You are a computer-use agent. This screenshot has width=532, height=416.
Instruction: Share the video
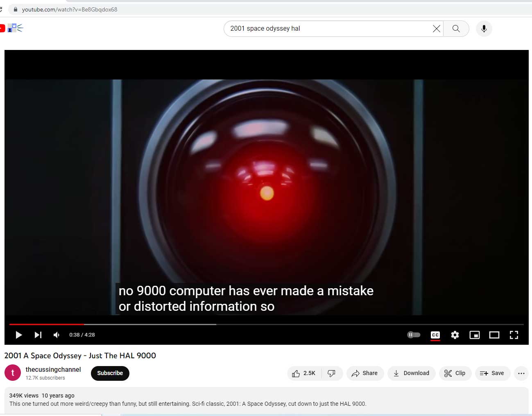(365, 373)
